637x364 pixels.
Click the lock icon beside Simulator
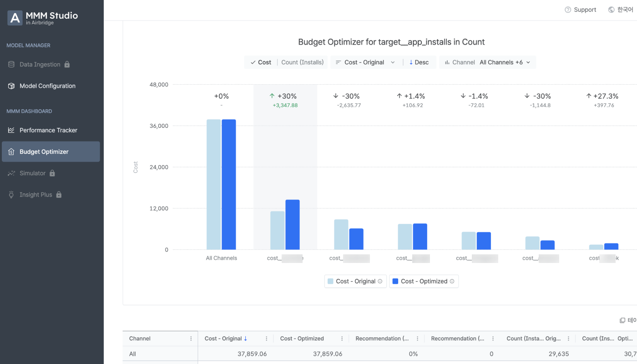click(x=52, y=173)
